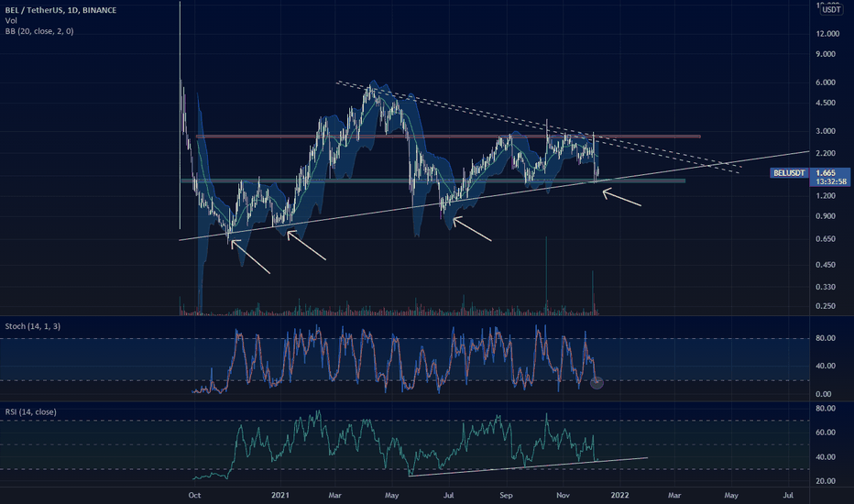The image size is (854, 504).
Task: Click the 2.200 price scale label
Action: tap(826, 153)
